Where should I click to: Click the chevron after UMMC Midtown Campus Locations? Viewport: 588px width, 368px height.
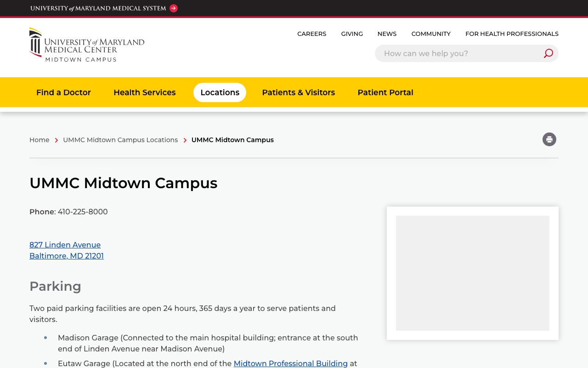coord(185,140)
